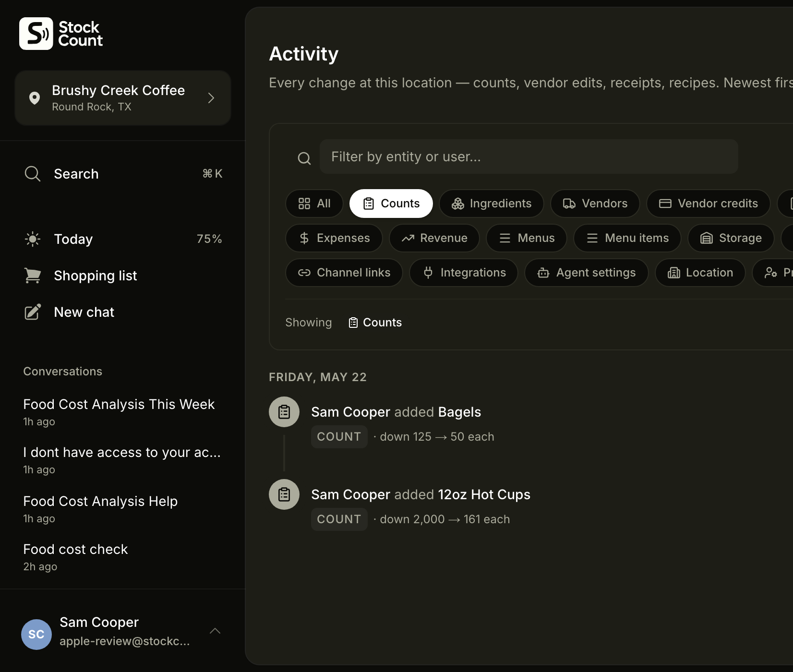Click the Counts label next to Showing
The image size is (793, 672).
tap(383, 323)
